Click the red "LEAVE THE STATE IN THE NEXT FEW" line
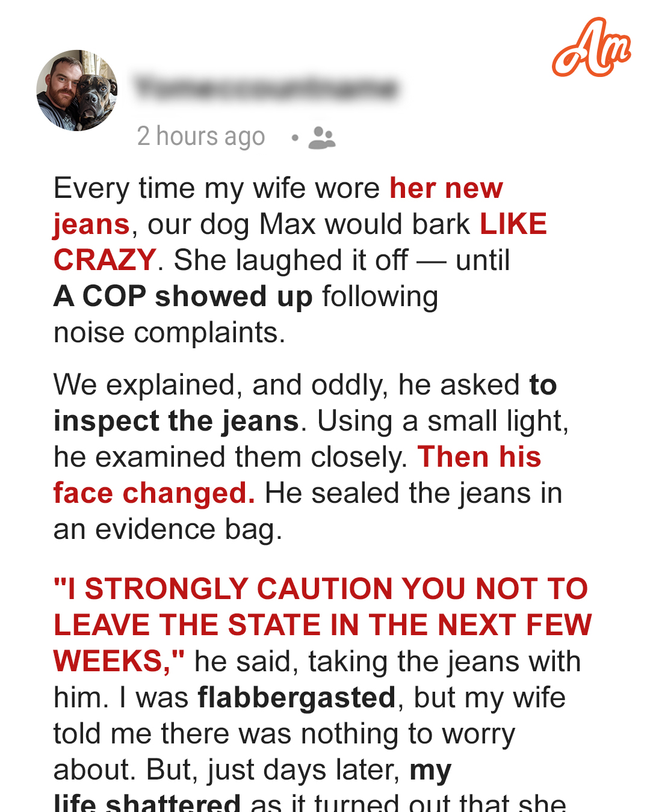The width and height of the screenshot is (650, 812). 323,625
